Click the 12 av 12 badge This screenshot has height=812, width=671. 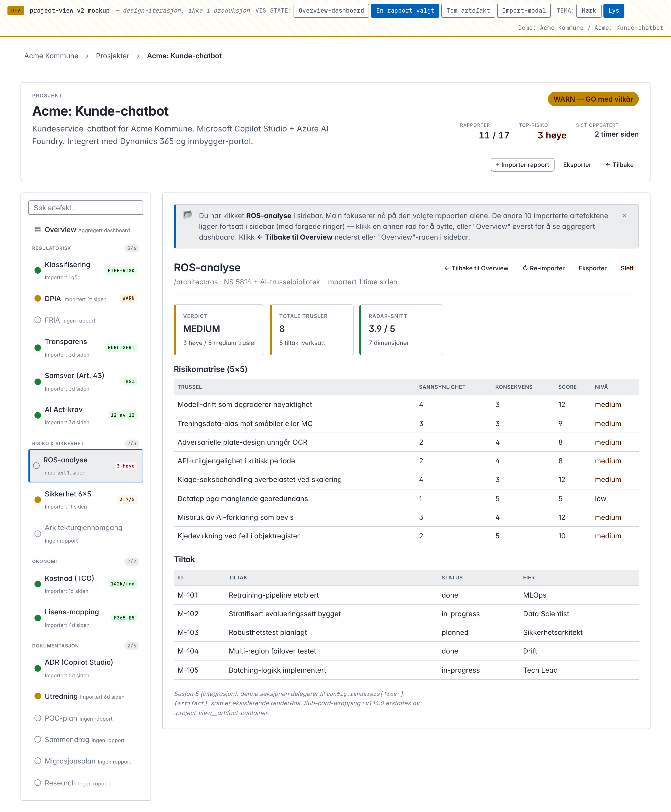[x=123, y=415]
